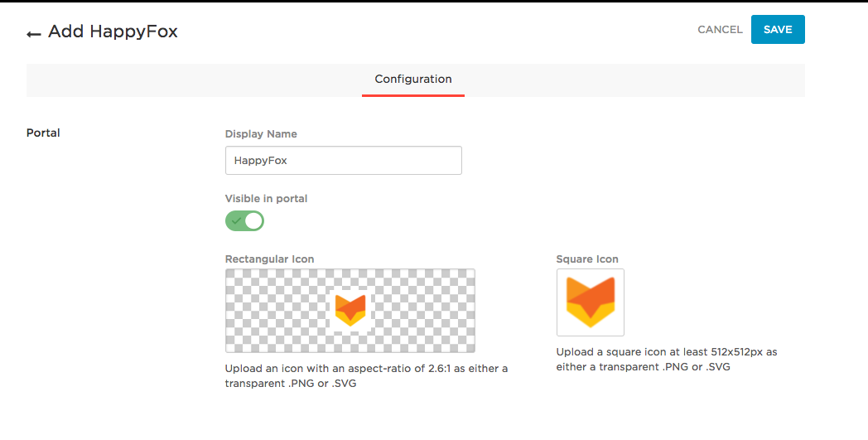Click the checkered Rectangular Icon upload area
Viewport: 868px width, 440px height.
coord(273,311)
